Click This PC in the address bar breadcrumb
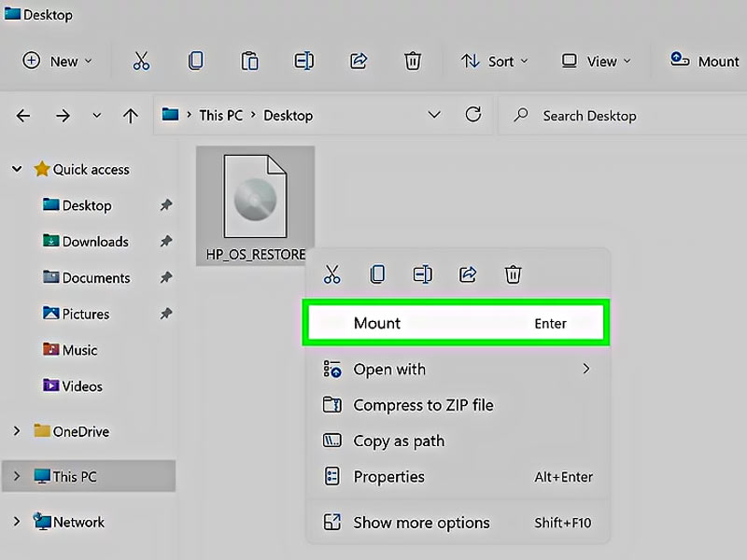Screen dimensions: 747x560 pyautogui.click(x=220, y=115)
